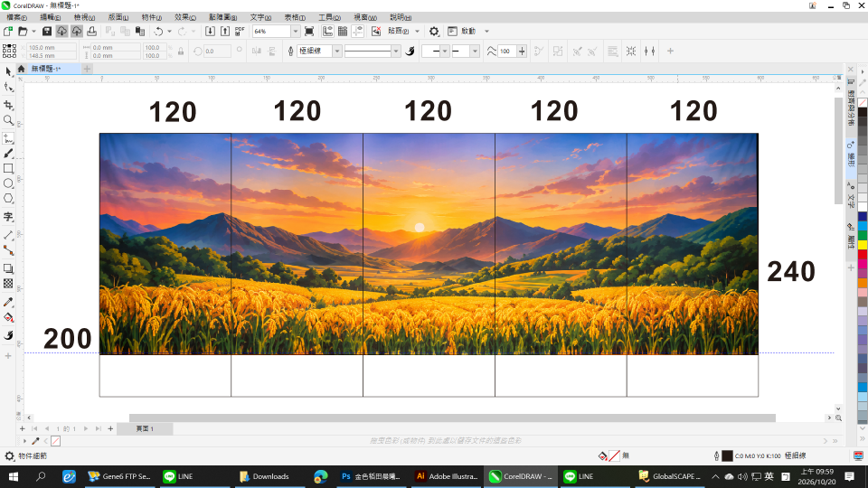Click the horizontal scrollbar thumb
The image size is (868, 488).
pyautogui.click(x=452, y=418)
